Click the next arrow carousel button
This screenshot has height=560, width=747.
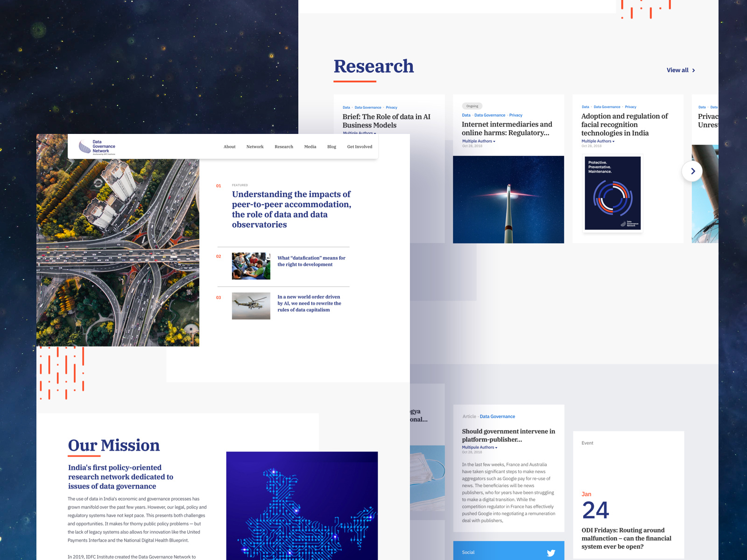coord(692,171)
